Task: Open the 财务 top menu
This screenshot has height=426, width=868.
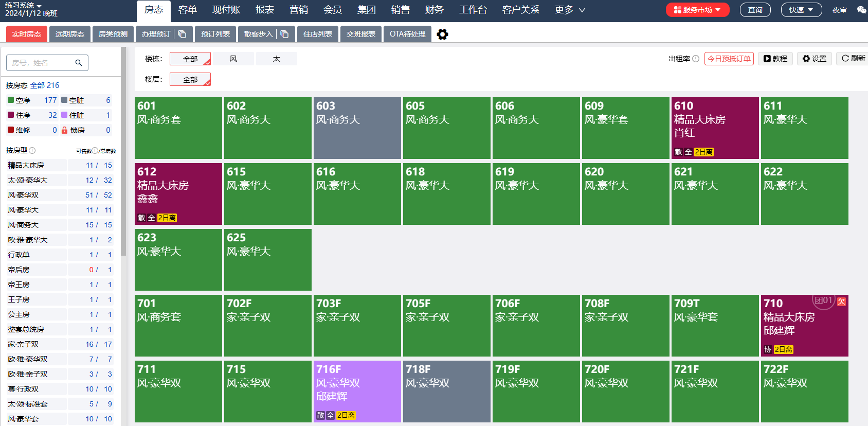Action: pos(434,10)
